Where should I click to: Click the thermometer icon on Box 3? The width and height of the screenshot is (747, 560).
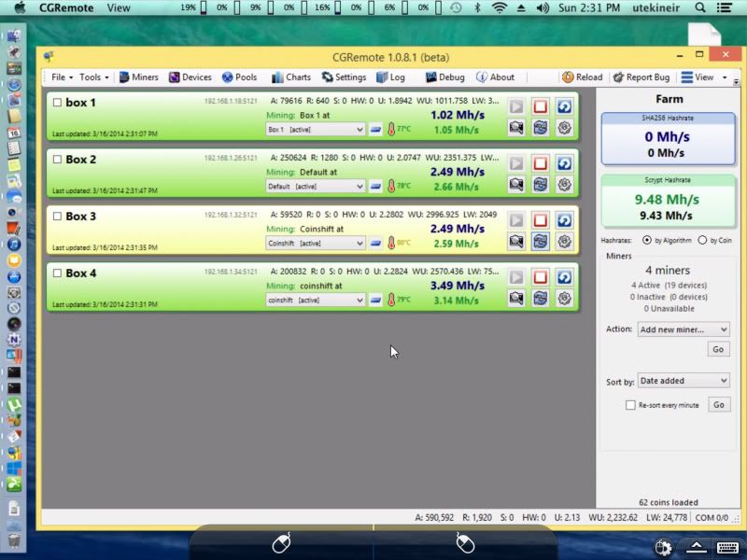391,243
